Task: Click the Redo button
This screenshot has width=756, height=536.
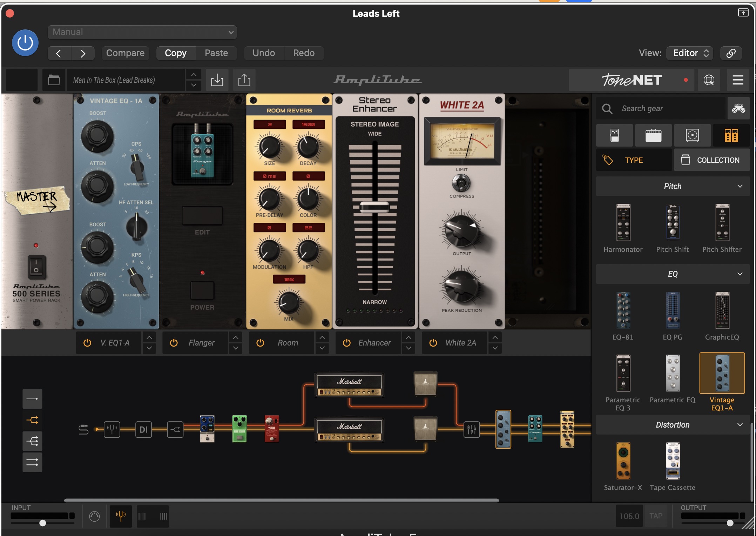Action: pos(304,53)
